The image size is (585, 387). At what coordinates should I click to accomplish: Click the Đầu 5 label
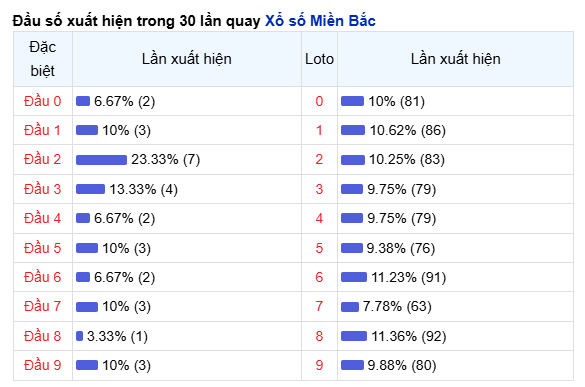43,248
